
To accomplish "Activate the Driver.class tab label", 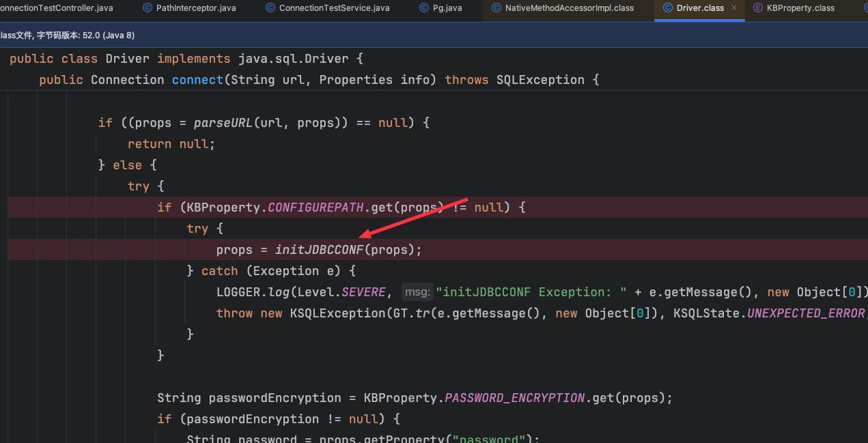I will point(700,8).
